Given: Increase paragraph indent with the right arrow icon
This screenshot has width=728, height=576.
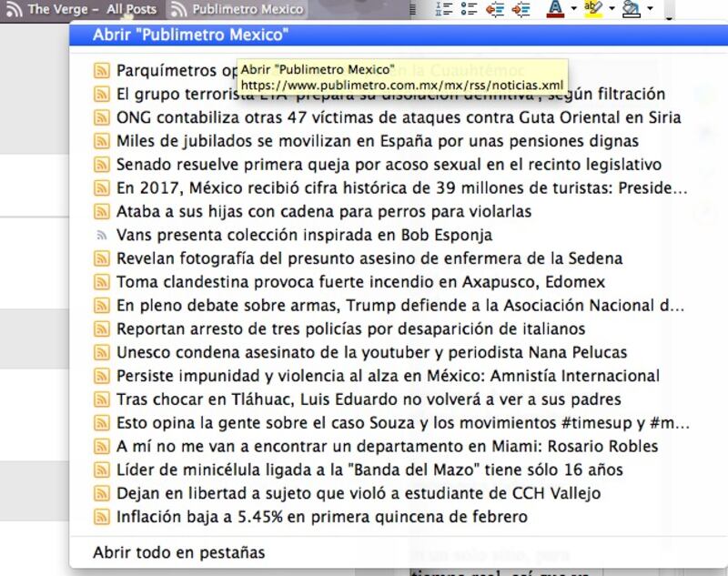Looking at the screenshot, I should click(521, 9).
